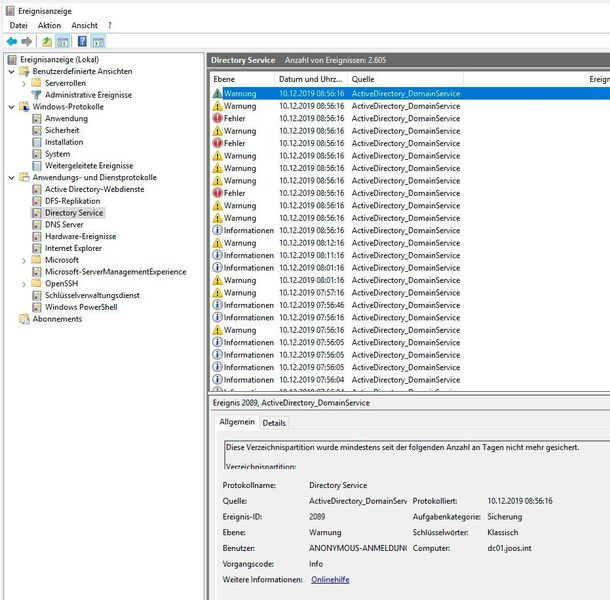Open the Aktion menu
Screen dimensions: 610x600
click(x=49, y=25)
